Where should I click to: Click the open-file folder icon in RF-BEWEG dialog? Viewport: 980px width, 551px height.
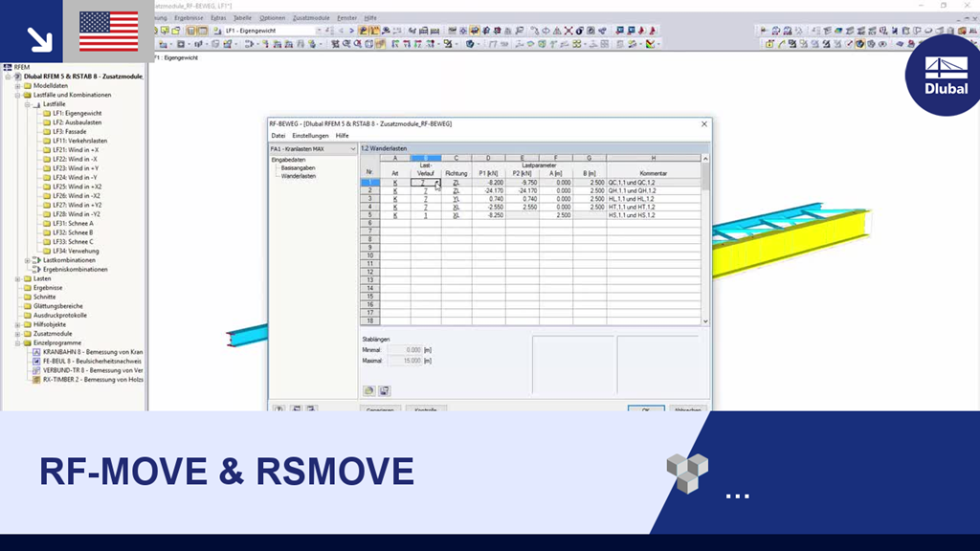368,391
